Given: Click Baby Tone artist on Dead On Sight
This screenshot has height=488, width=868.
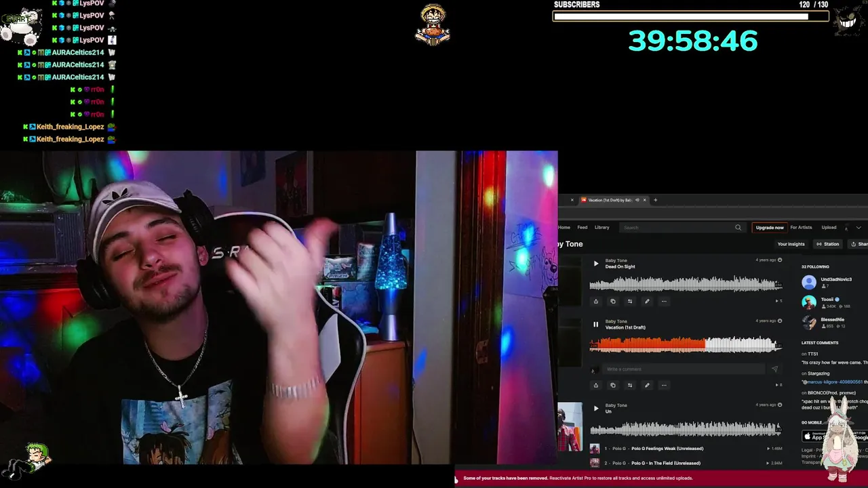Looking at the screenshot, I should click(616, 260).
